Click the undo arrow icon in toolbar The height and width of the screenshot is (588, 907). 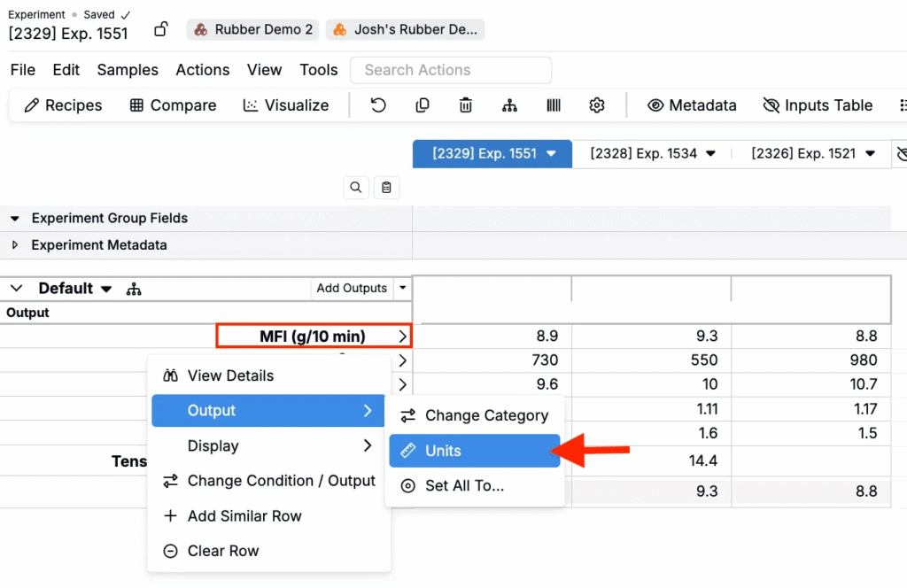click(x=378, y=105)
